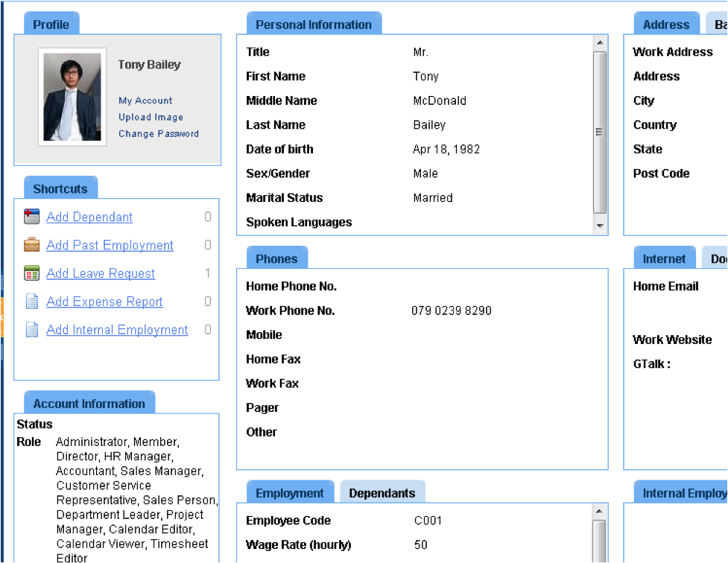Open the Dependants tab

(x=382, y=492)
